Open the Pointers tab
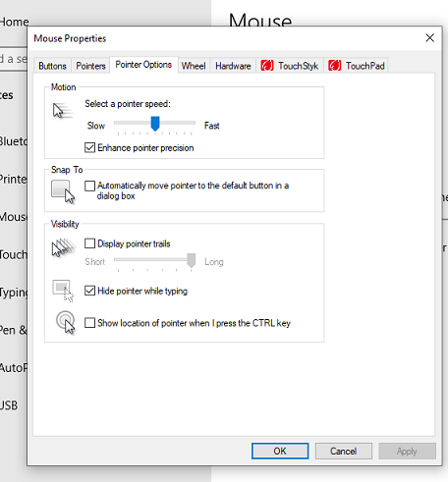Screen dimensions: 448x482 [90, 66]
